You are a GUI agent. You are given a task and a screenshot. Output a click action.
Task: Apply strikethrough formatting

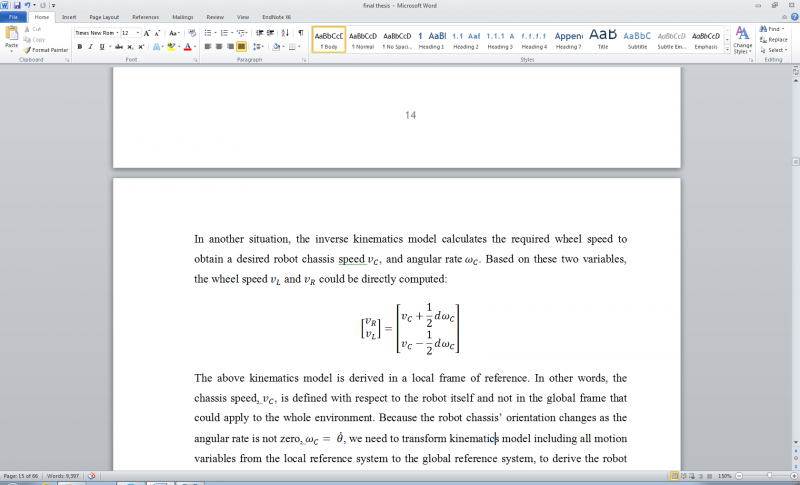pyautogui.click(x=119, y=46)
